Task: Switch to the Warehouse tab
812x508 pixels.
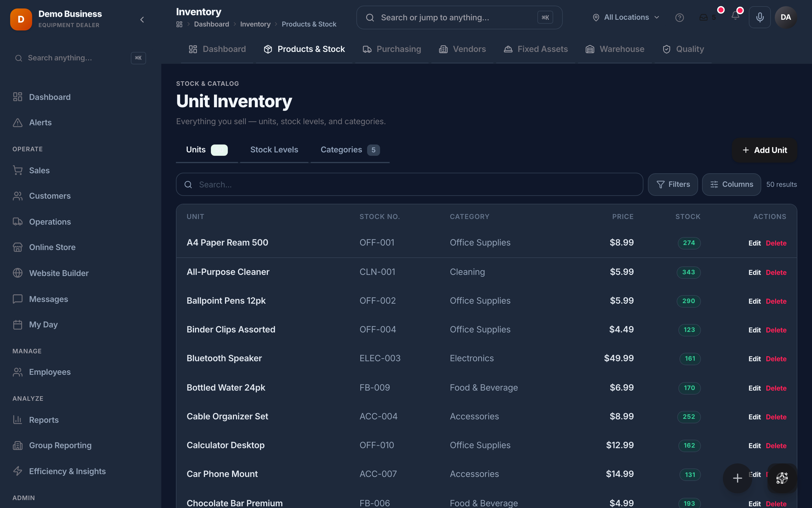Action: (615, 49)
